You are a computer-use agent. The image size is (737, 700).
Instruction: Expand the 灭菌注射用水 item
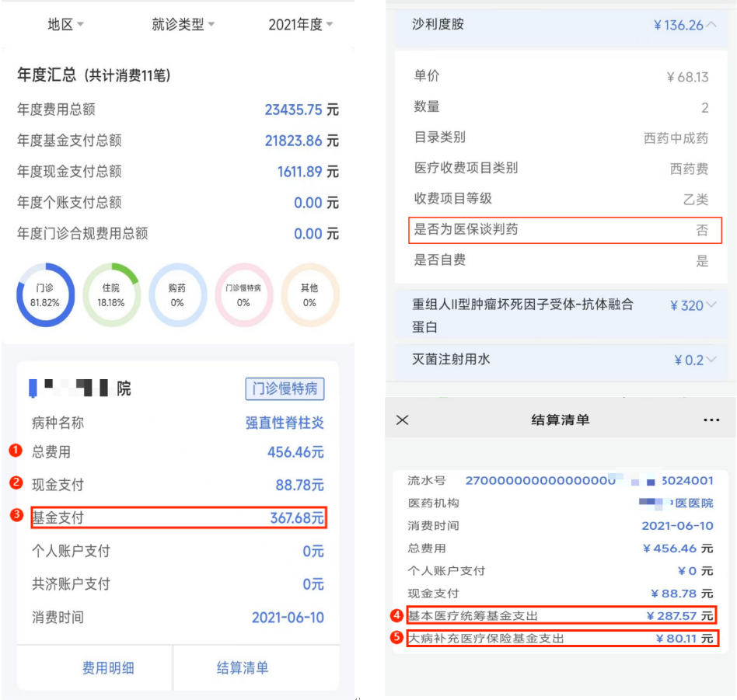click(710, 360)
